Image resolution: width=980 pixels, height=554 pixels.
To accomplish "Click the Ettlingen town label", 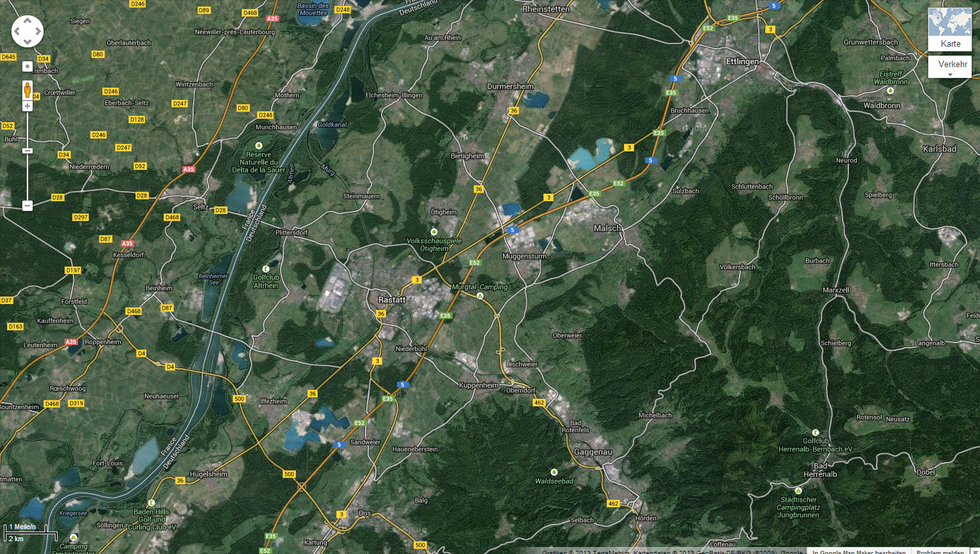I will tap(742, 62).
